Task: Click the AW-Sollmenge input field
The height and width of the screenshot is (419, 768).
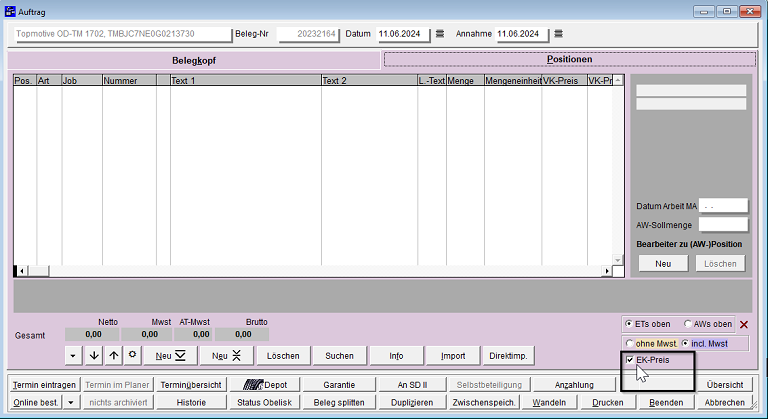Action: [x=723, y=225]
